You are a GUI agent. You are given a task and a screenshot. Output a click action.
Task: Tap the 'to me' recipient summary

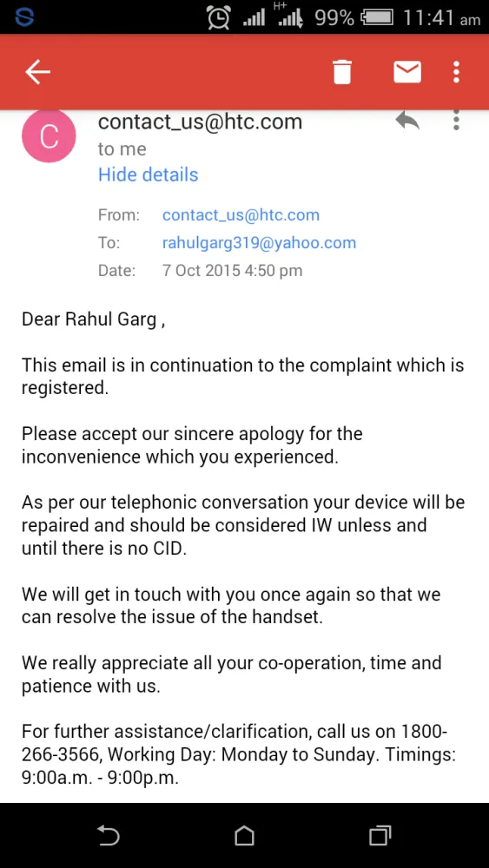point(122,149)
